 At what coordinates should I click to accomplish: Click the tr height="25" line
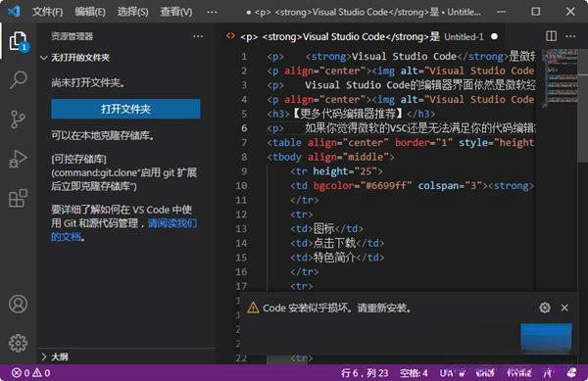coord(336,171)
